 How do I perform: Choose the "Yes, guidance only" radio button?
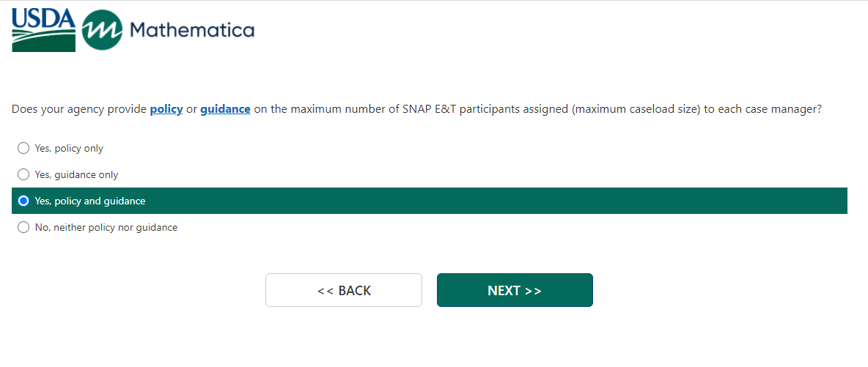23,174
